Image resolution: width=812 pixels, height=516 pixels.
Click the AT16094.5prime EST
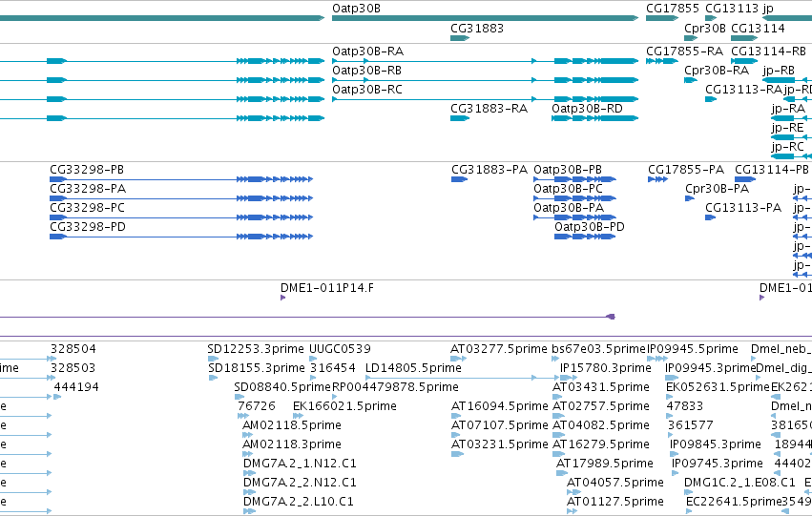pyautogui.click(x=499, y=406)
